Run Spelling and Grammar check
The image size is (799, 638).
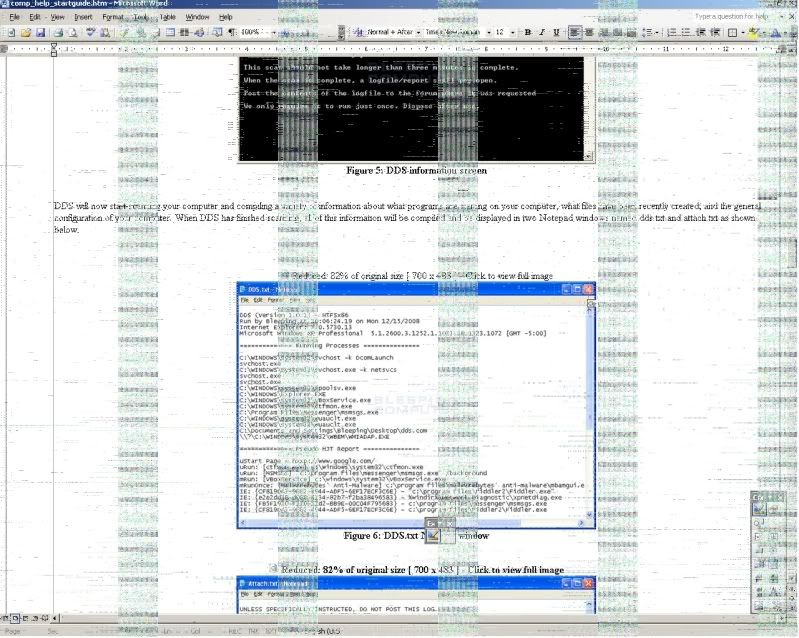coord(91,33)
